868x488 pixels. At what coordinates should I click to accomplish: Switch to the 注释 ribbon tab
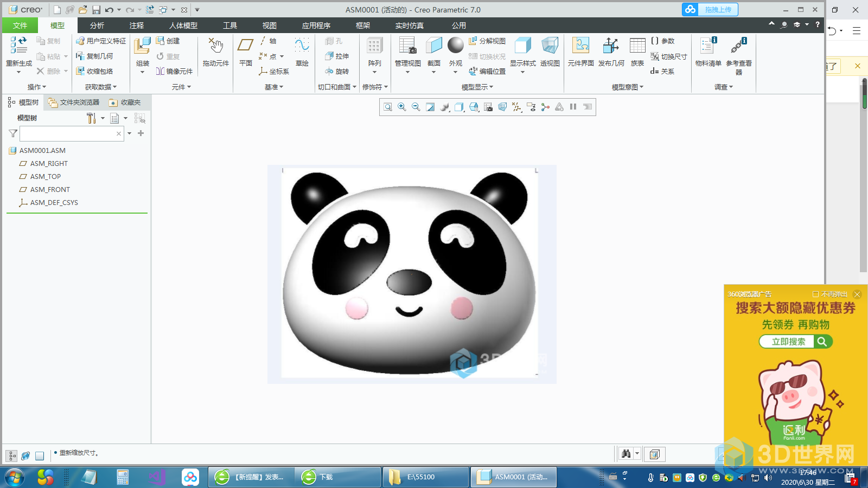(137, 25)
